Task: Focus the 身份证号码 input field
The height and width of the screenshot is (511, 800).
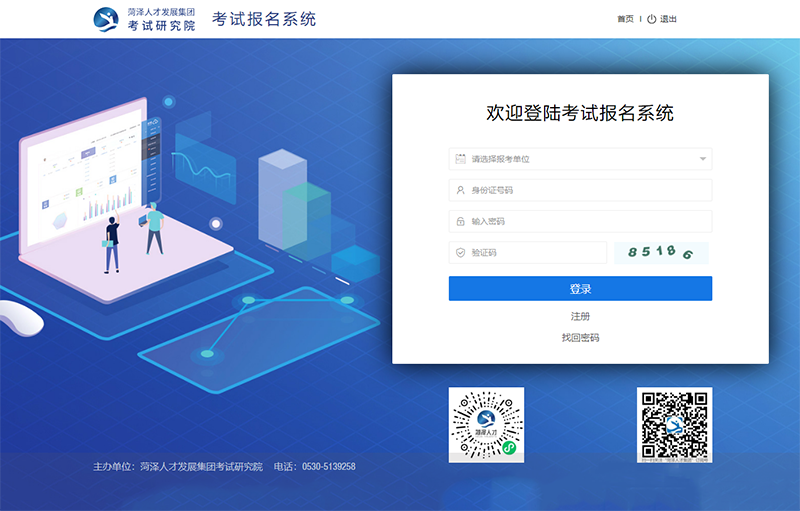Action: 588,190
